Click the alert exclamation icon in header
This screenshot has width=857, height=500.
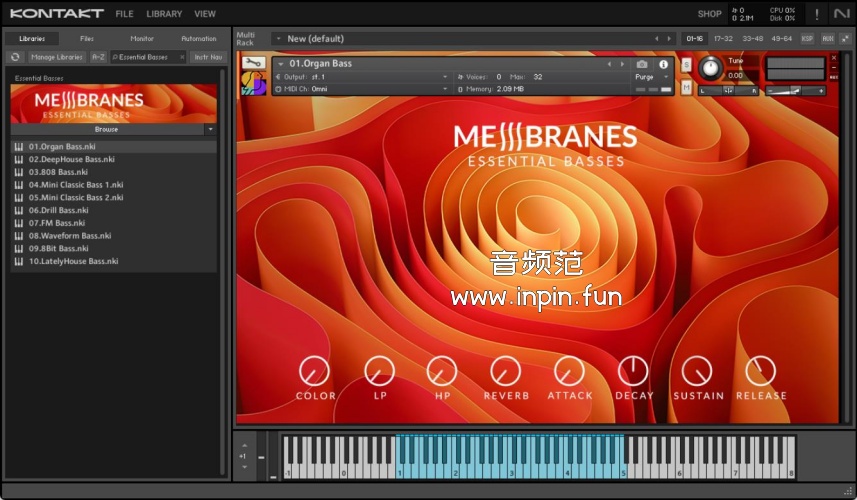tap(816, 14)
